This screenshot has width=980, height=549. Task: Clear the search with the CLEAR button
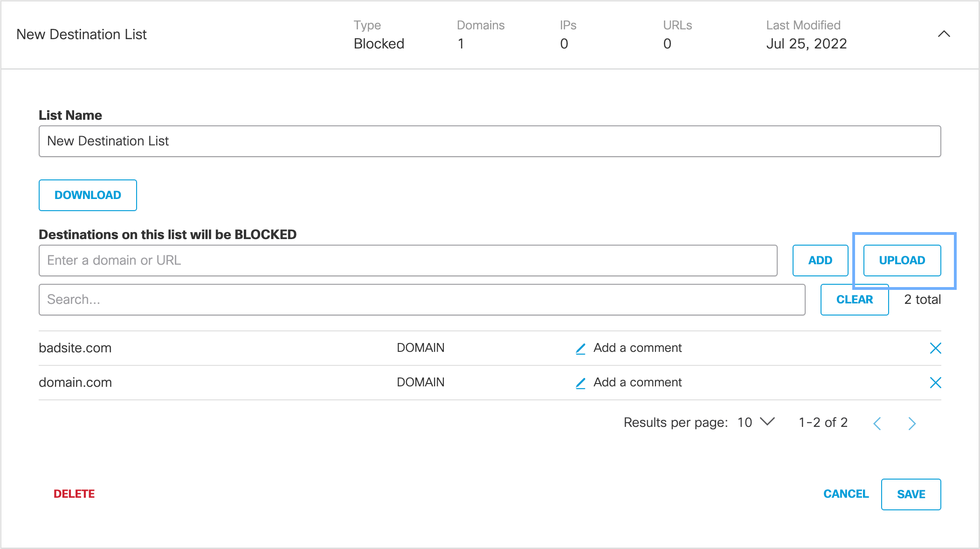click(854, 300)
